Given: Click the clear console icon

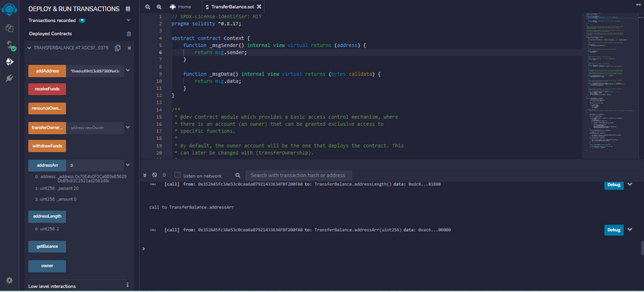Looking at the screenshot, I should pyautogui.click(x=154, y=175).
